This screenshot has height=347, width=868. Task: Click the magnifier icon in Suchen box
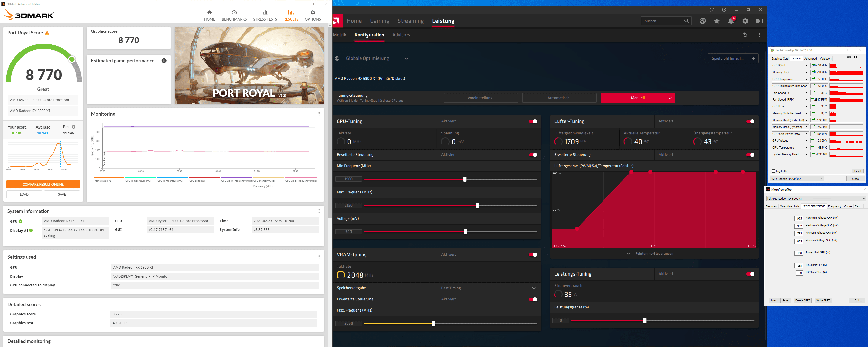(x=686, y=21)
